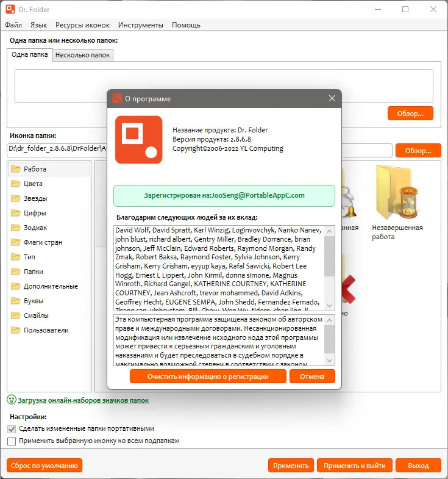Click the up arrow of the contributors list scrollbar
The width and height of the screenshot is (448, 479).
[329, 231]
